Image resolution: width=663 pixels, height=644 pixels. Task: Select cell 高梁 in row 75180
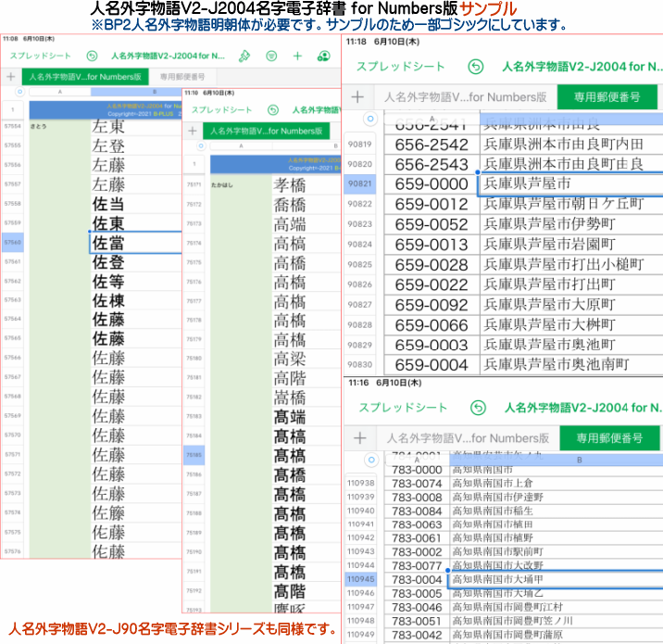click(306, 359)
